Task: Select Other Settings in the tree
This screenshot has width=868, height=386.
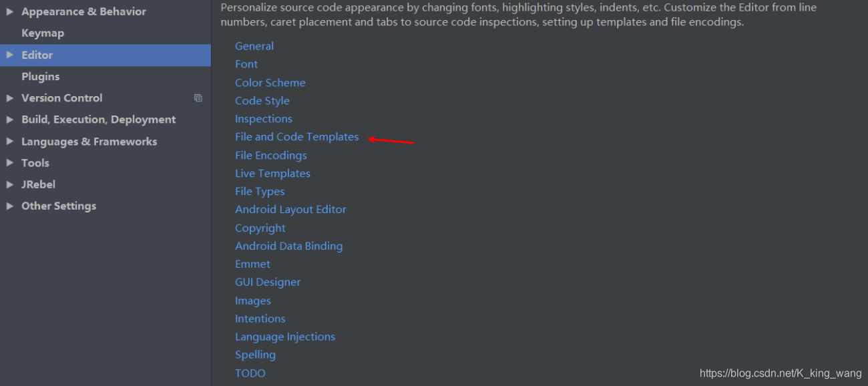Action: tap(59, 206)
